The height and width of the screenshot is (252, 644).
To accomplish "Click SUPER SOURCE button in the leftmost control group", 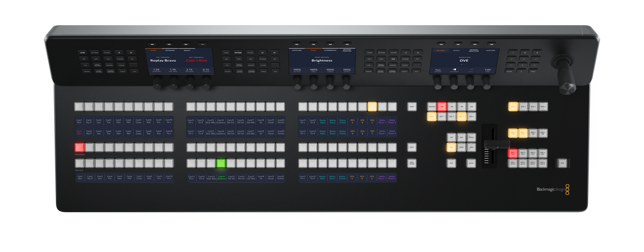I will coord(99,71).
